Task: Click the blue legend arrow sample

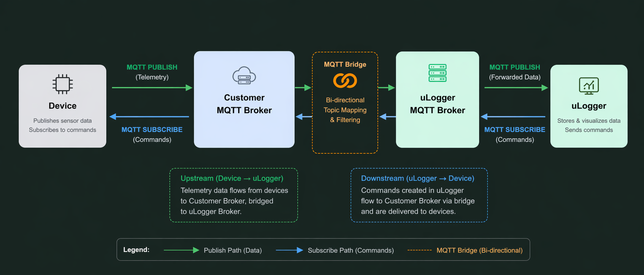Action: pos(290,250)
